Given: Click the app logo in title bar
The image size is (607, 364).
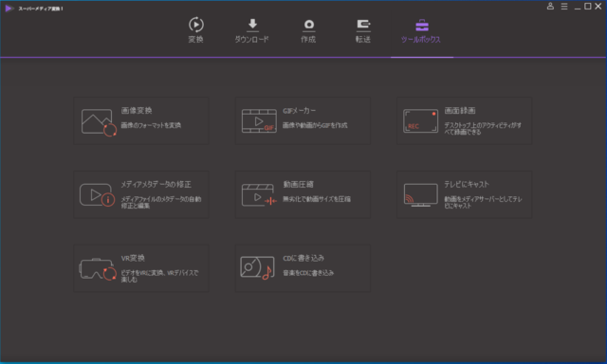Looking at the screenshot, I should [9, 9].
